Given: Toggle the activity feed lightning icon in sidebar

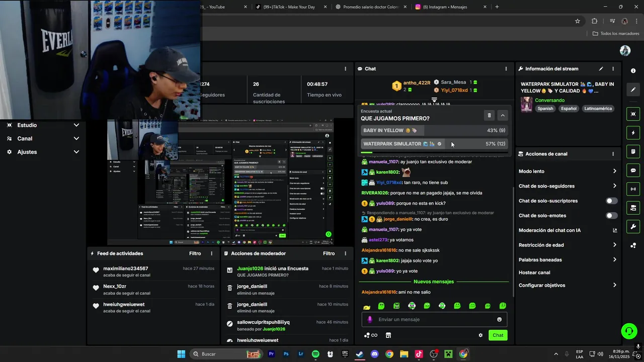Looking at the screenshot, I should click(x=633, y=133).
